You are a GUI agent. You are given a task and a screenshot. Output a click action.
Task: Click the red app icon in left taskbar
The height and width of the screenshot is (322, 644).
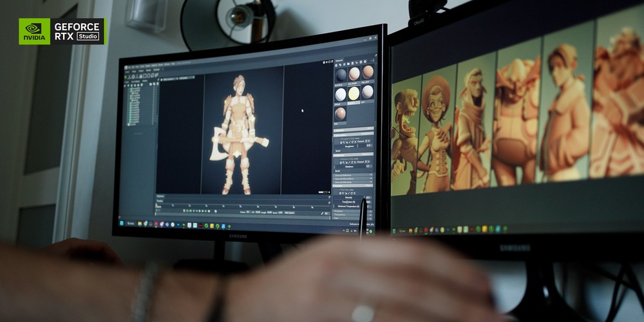[x=156, y=225]
